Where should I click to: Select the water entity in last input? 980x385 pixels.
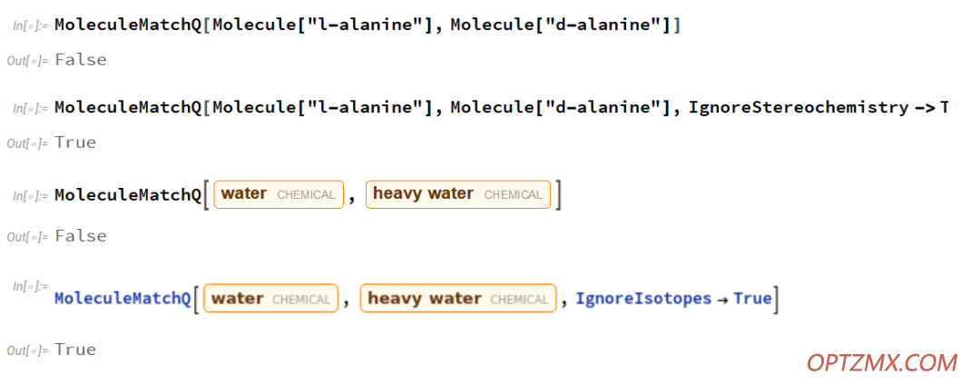coord(271,299)
